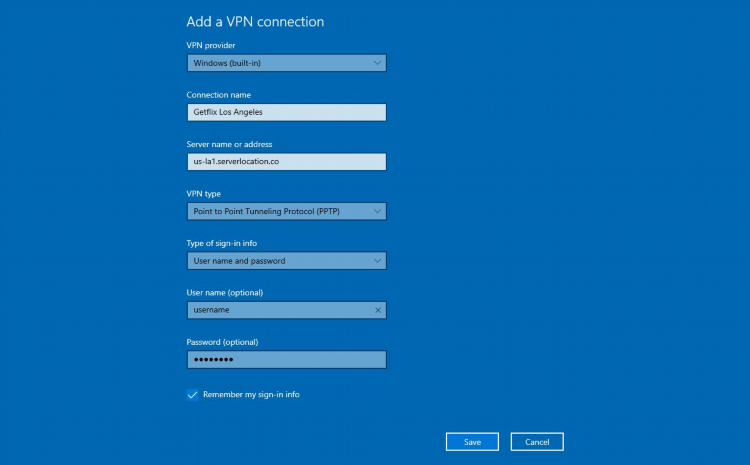750x465 pixels.
Task: Open the Type of sign-in info dropdown
Action: (x=287, y=261)
